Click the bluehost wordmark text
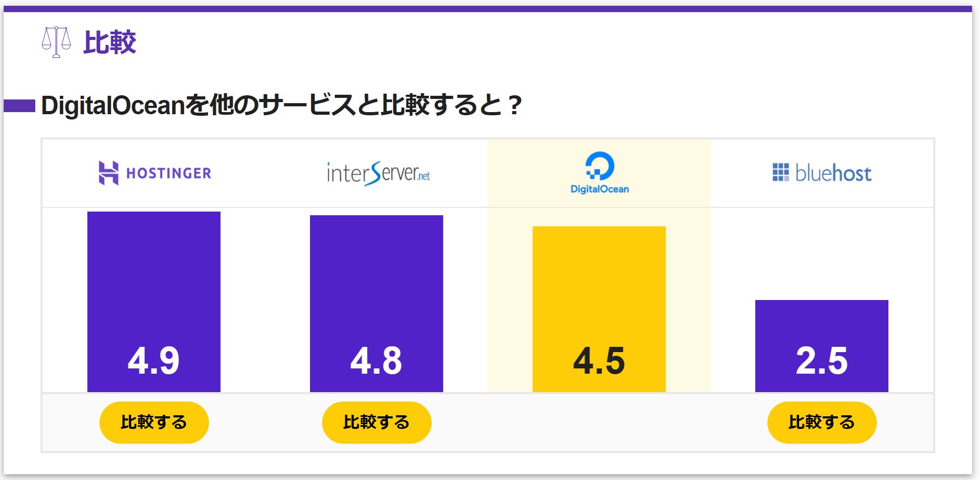980x480 pixels. pos(833,173)
